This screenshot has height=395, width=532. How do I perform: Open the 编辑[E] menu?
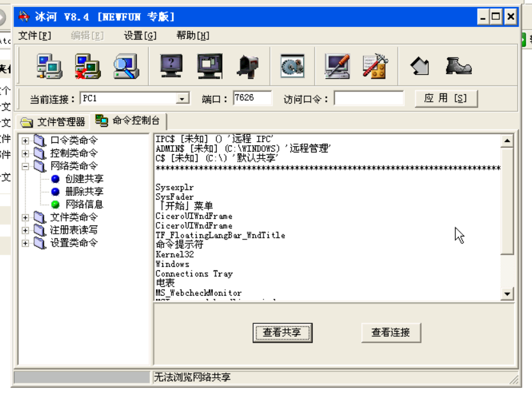click(x=87, y=35)
